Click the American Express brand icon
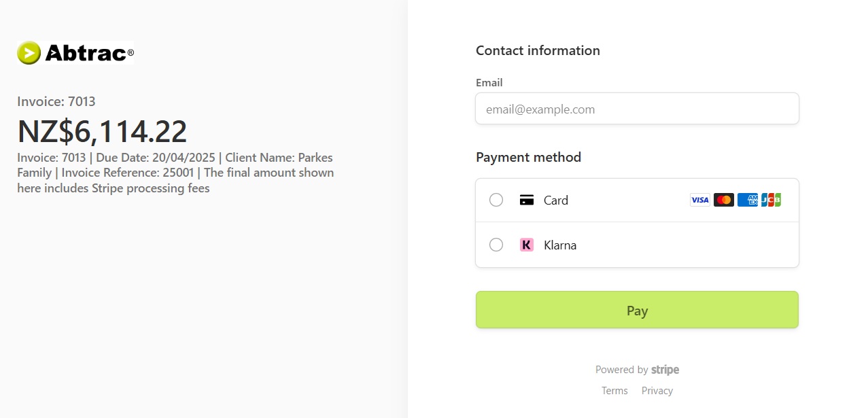 tap(748, 199)
